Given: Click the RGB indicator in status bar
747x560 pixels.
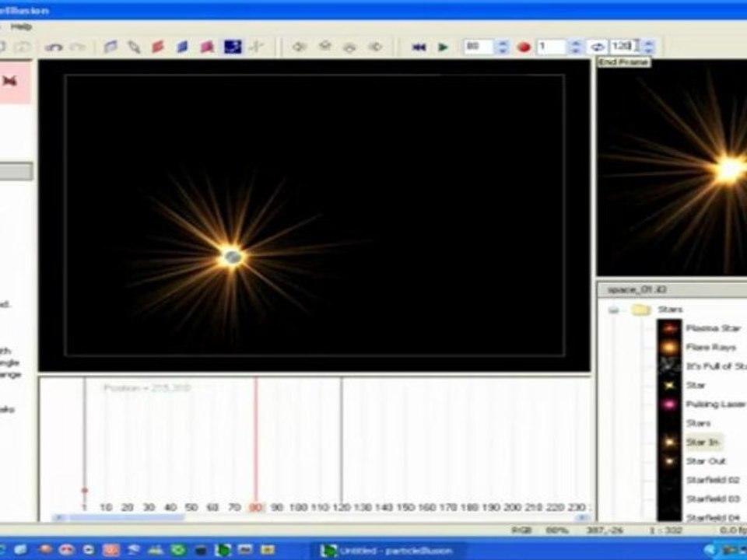Looking at the screenshot, I should click(x=521, y=530).
